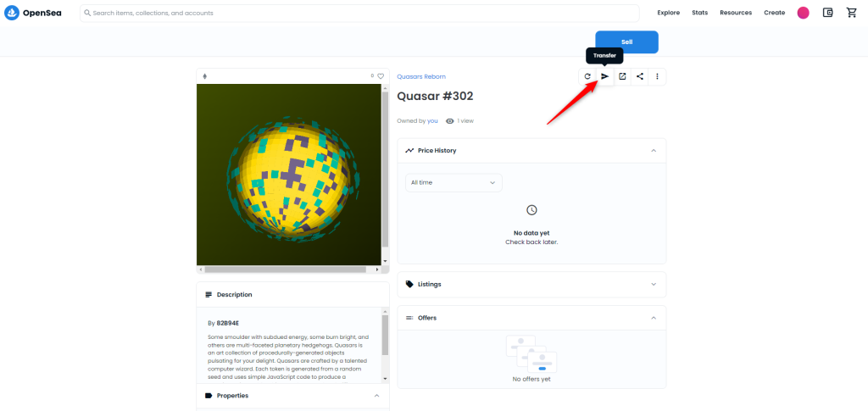Expand the Listings section

654,285
